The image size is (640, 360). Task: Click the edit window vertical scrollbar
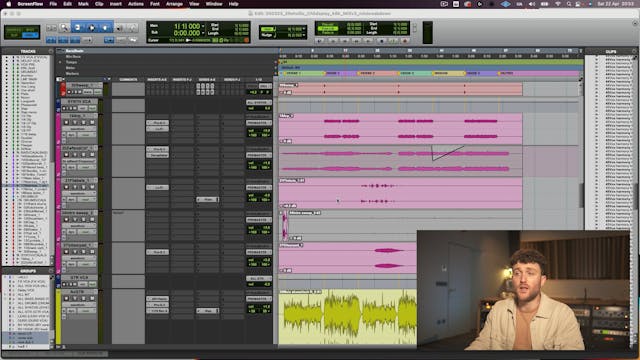point(582,196)
